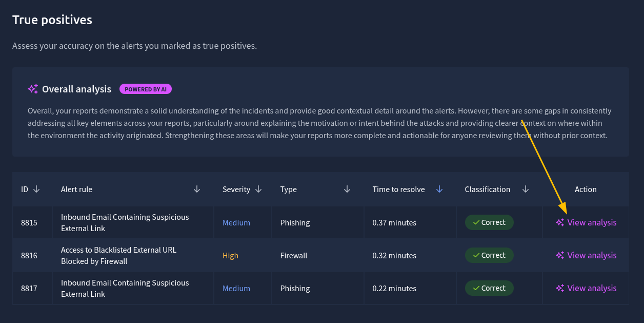Click alert rule text in row 8815
644x323 pixels.
125,223
